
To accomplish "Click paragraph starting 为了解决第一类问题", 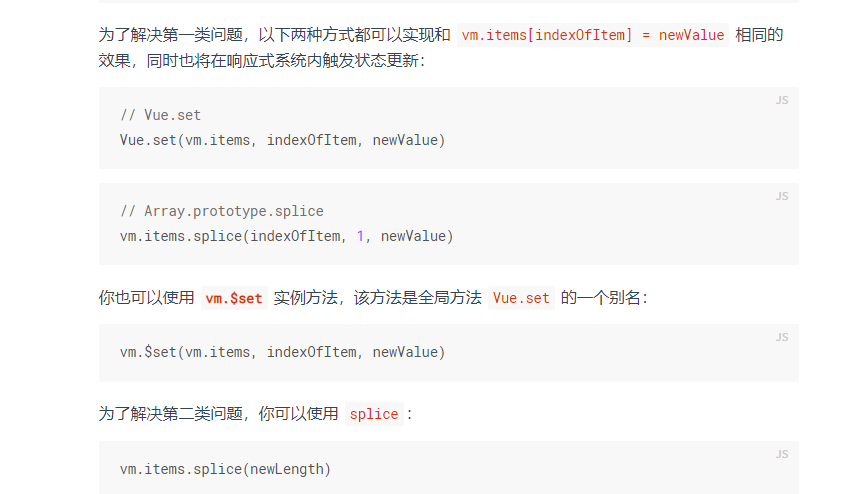I will [440, 48].
